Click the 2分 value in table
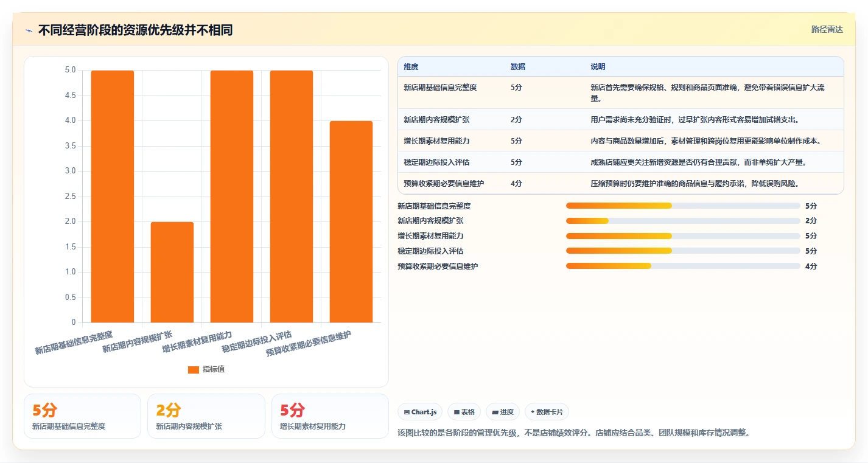This screenshot has height=463, width=868. click(516, 120)
